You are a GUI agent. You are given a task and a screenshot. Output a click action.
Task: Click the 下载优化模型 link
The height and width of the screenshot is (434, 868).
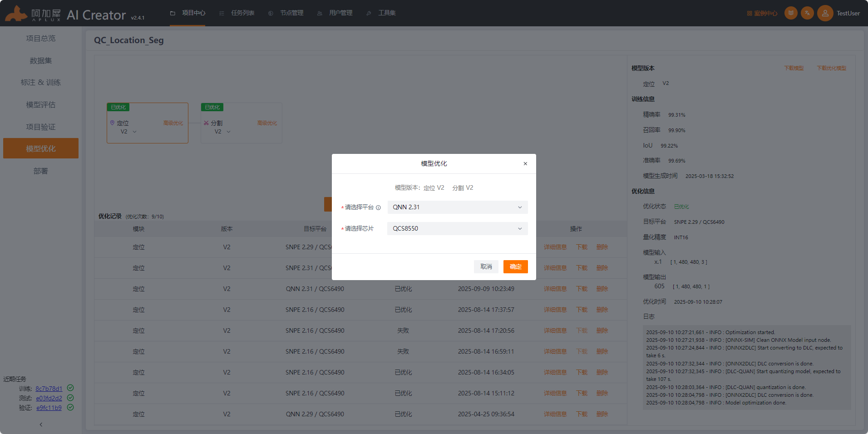click(x=831, y=68)
